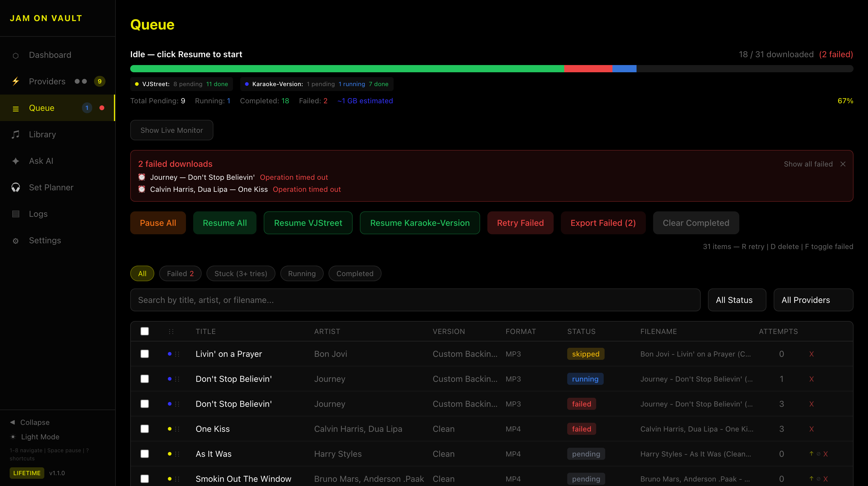Click the skip icon on As It Was row

tap(818, 454)
